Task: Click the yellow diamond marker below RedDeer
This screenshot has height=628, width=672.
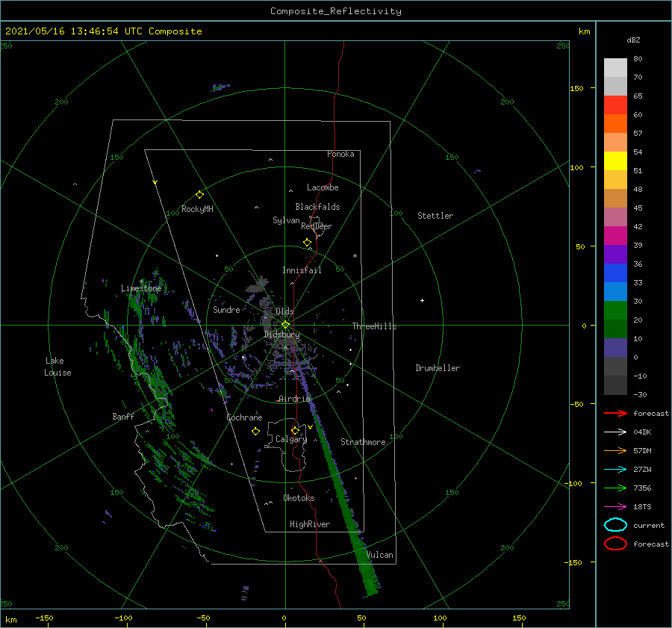Action: pyautogui.click(x=308, y=243)
